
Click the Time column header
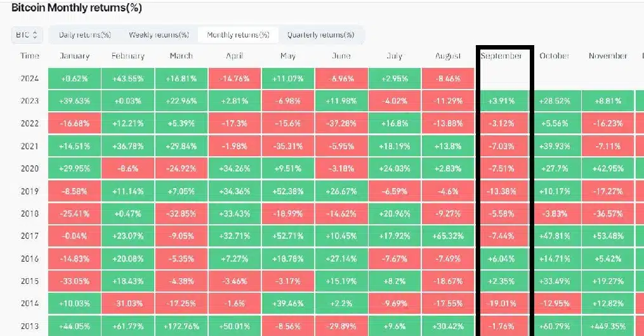(x=30, y=56)
